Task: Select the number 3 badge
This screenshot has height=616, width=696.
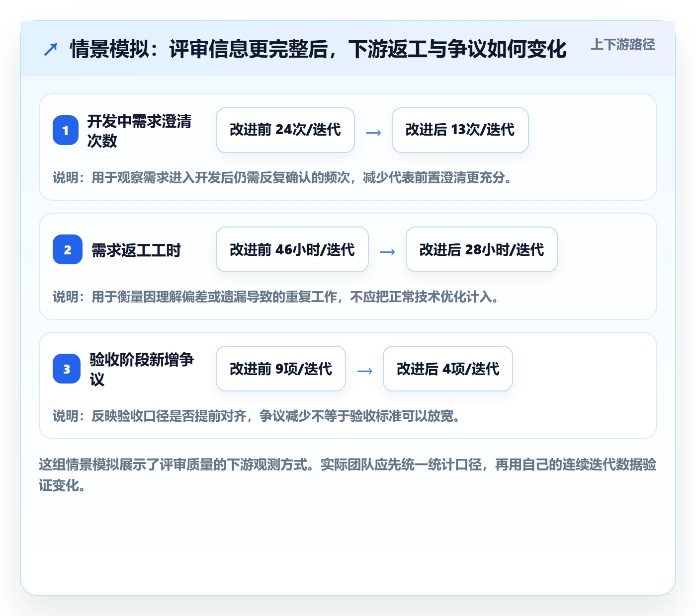Action: click(67, 369)
